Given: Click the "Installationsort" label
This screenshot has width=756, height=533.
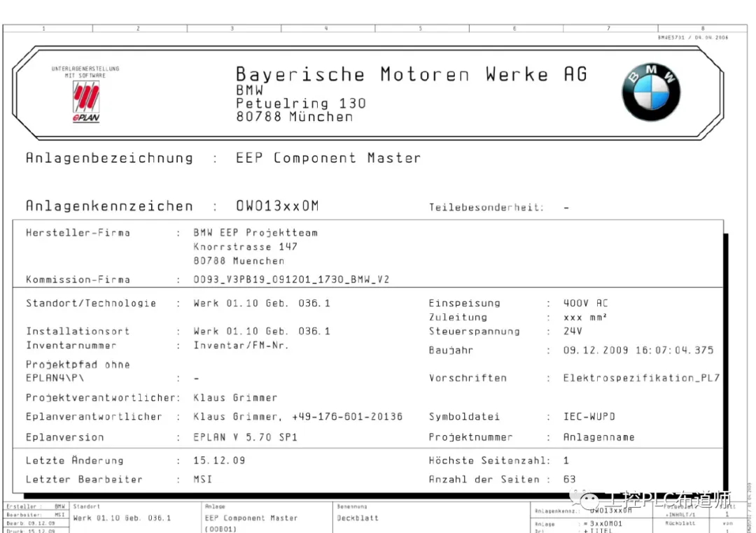Looking at the screenshot, I should click(x=78, y=331).
